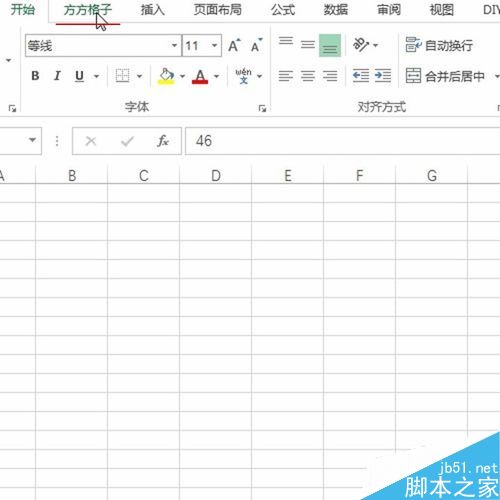Select column C header
The height and width of the screenshot is (500, 500).
(x=144, y=175)
